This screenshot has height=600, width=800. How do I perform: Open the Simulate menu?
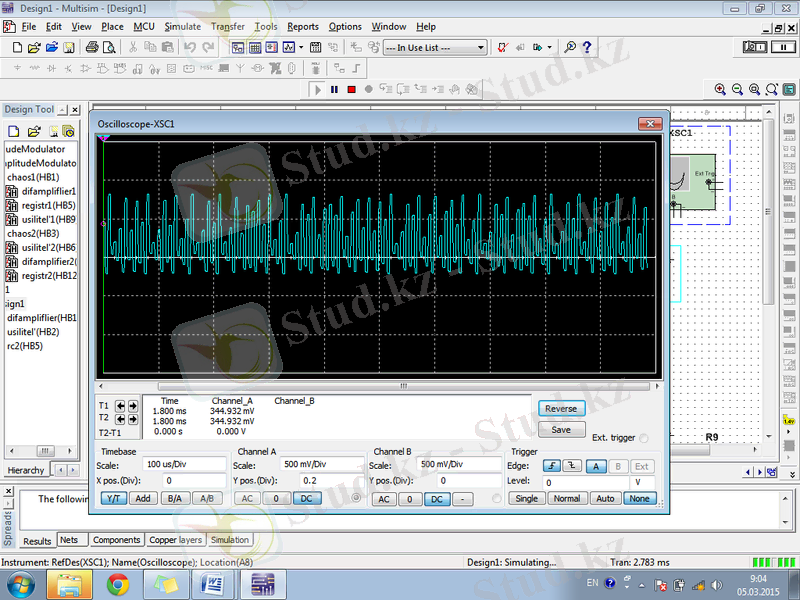click(182, 26)
